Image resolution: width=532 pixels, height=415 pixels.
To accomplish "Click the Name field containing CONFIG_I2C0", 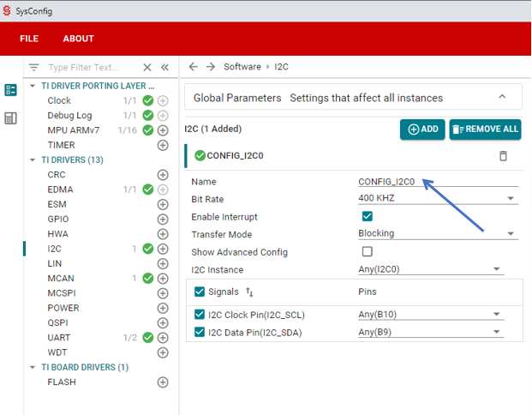I will click(437, 182).
